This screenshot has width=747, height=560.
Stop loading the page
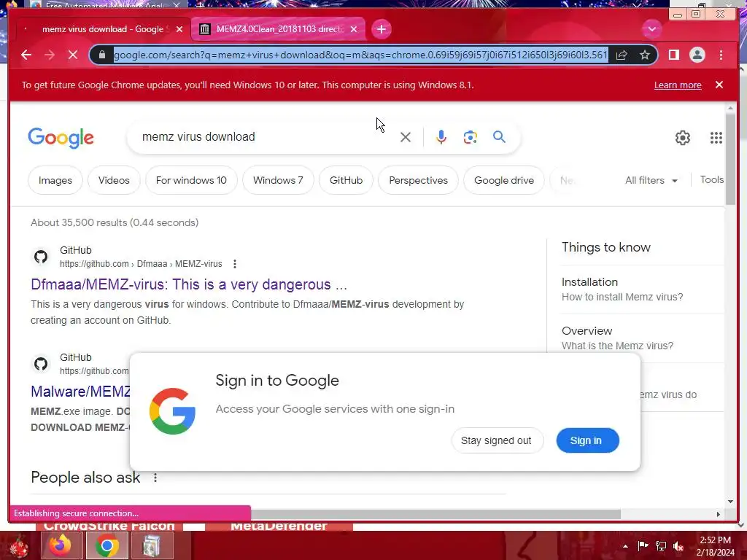tap(73, 55)
